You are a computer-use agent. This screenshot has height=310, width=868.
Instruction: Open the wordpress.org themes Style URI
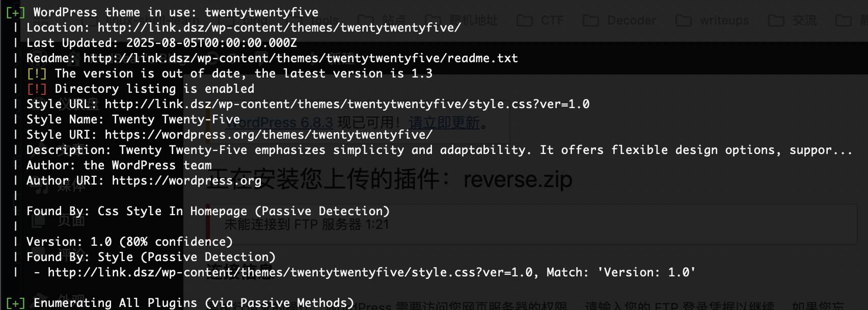pyautogui.click(x=268, y=135)
